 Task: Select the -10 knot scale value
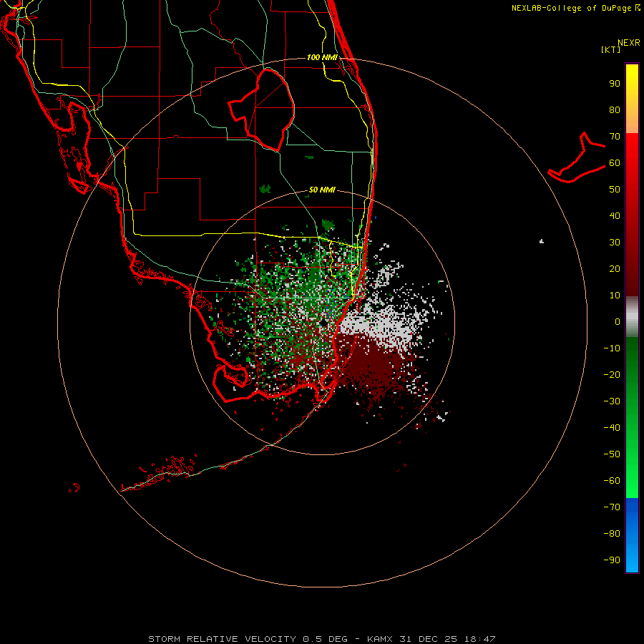click(612, 348)
